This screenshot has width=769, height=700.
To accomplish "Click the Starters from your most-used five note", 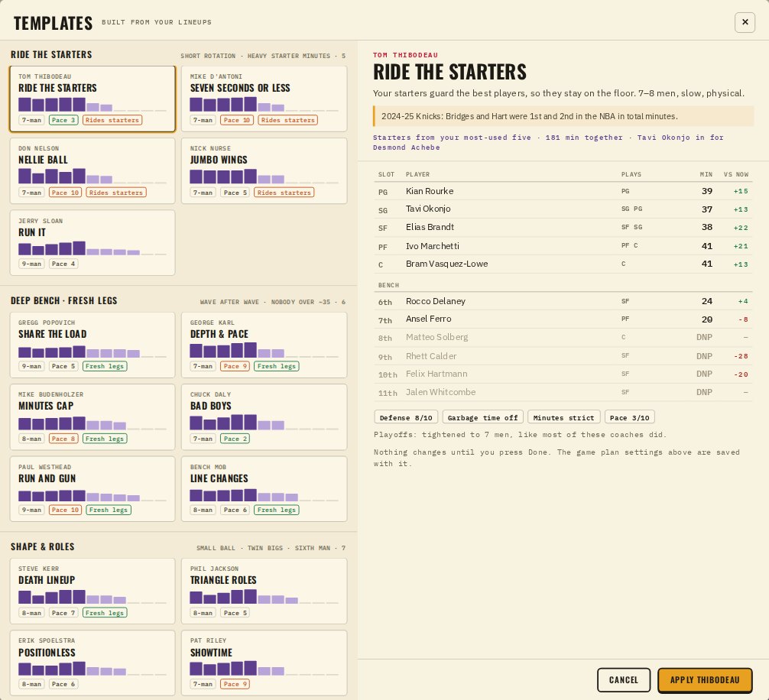I will 548,143.
